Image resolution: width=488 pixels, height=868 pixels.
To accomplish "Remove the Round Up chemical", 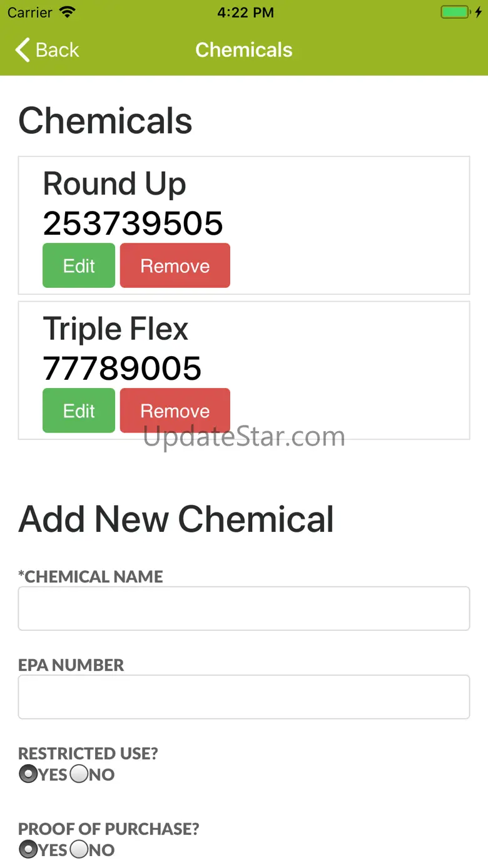I will click(x=175, y=266).
